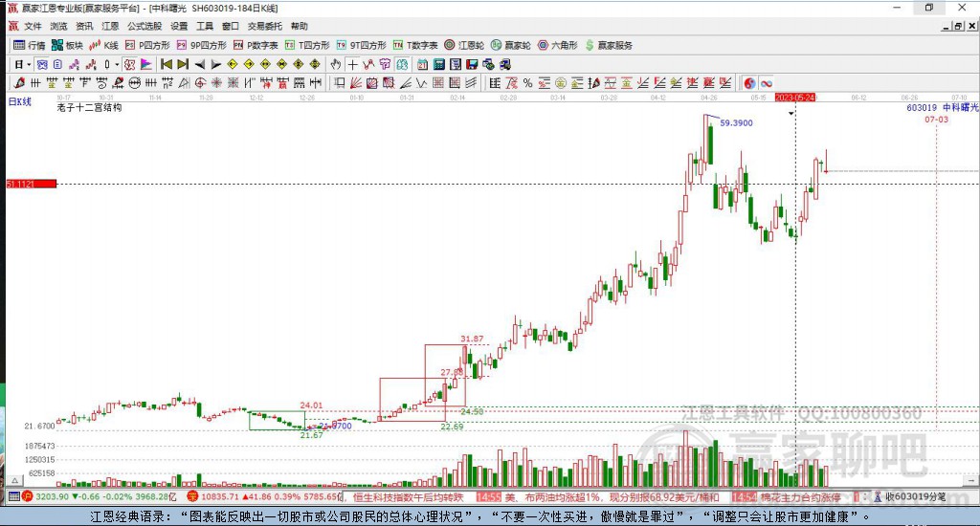This screenshot has height=526, width=980.
Task: Open the P数字表 tool
Action: [256, 45]
